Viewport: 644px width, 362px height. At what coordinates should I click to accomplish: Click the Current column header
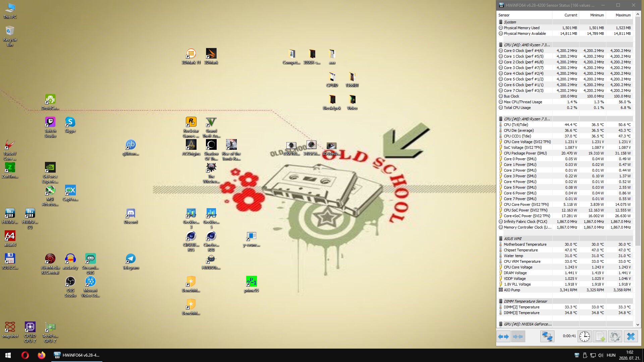click(566, 15)
